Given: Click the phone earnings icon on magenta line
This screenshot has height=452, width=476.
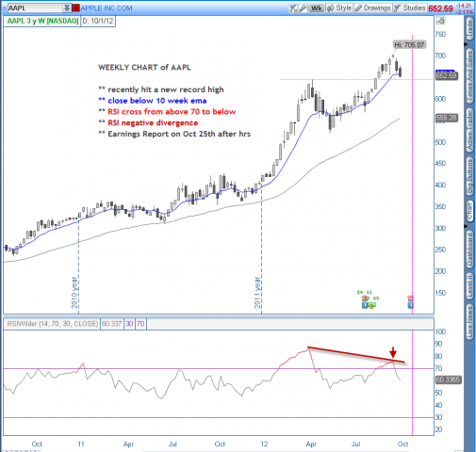Looking at the screenshot, I should [410, 298].
